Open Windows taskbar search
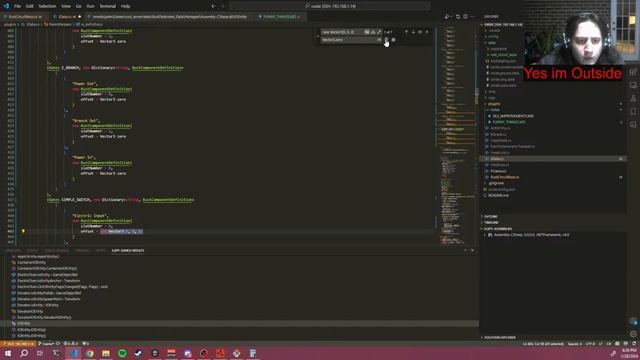Image resolution: width=640 pixels, height=360 pixels. pos(24,353)
